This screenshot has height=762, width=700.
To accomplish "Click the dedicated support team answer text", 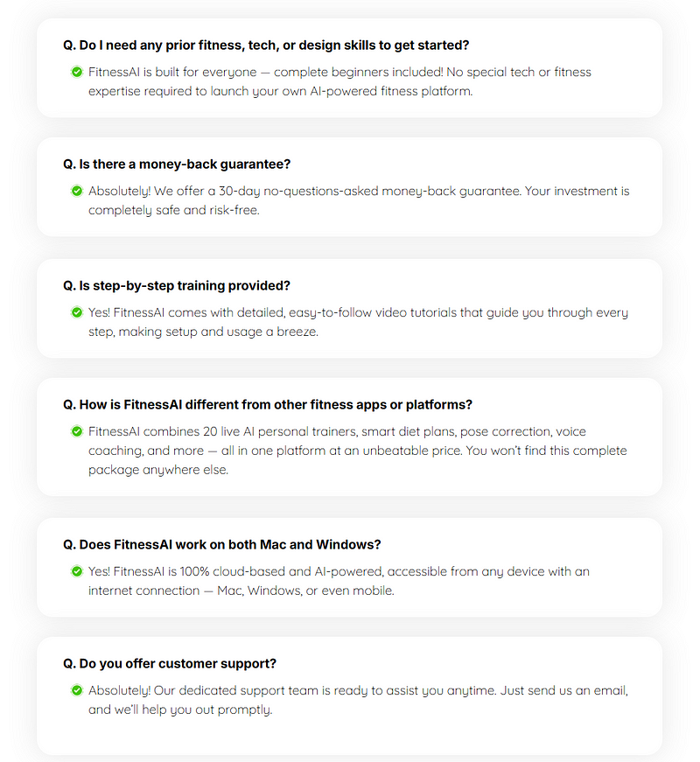I will tap(358, 700).
